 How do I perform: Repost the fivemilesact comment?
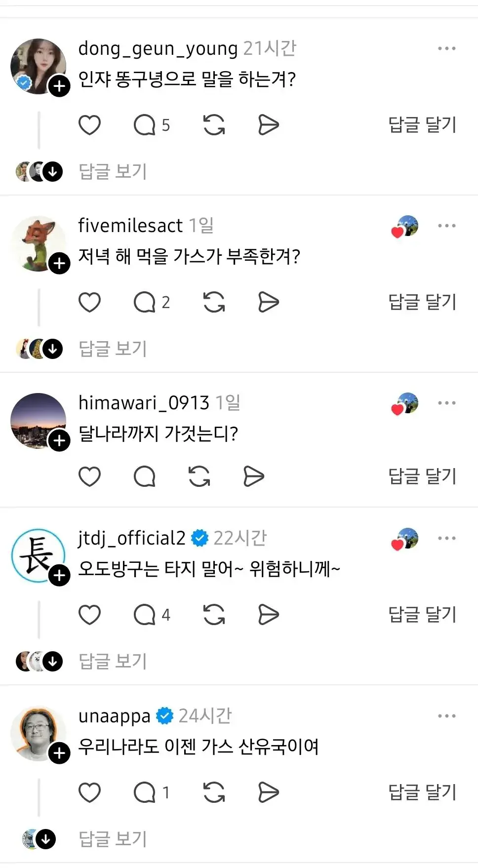214,302
